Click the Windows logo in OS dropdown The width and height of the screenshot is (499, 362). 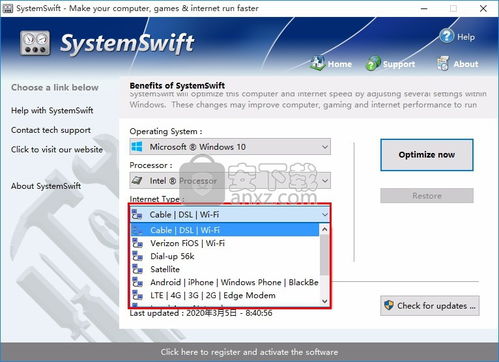[x=137, y=147]
